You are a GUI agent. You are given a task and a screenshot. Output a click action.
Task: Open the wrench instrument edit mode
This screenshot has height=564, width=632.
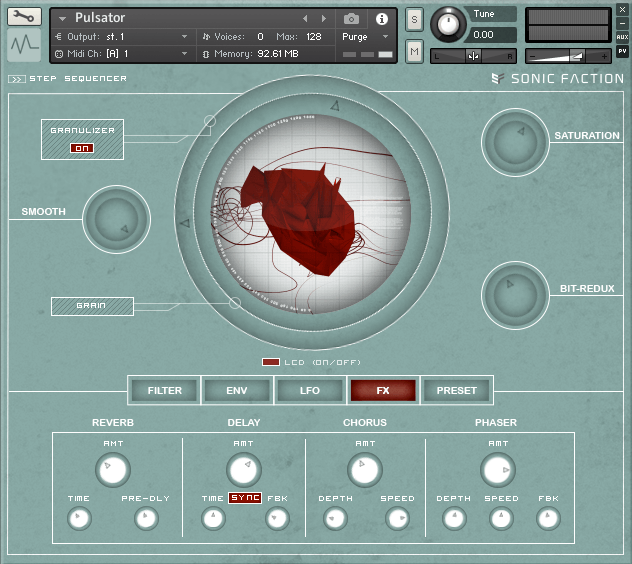24,17
